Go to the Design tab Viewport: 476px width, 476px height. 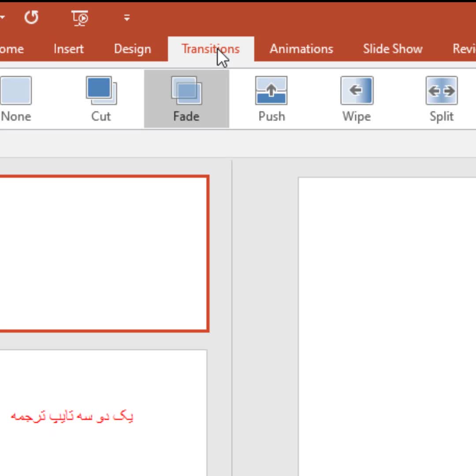tap(132, 49)
